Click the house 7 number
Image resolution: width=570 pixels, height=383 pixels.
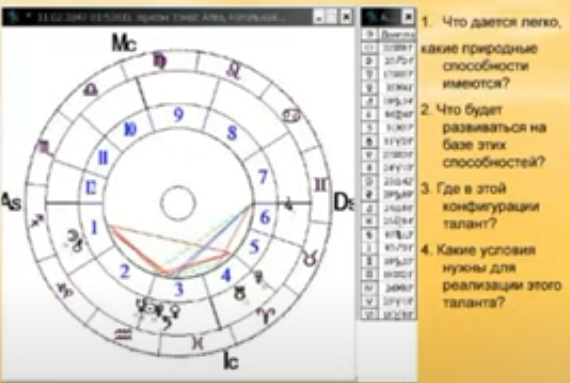tap(263, 177)
